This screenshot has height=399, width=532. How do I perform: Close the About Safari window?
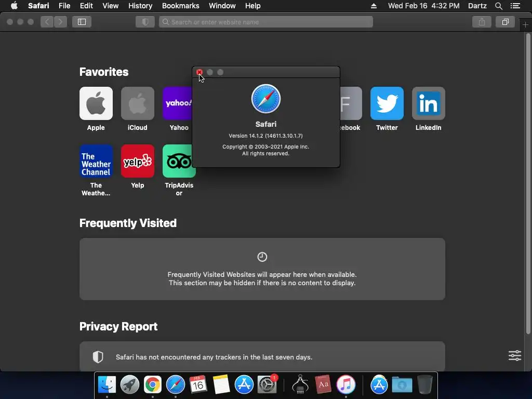pyautogui.click(x=199, y=72)
